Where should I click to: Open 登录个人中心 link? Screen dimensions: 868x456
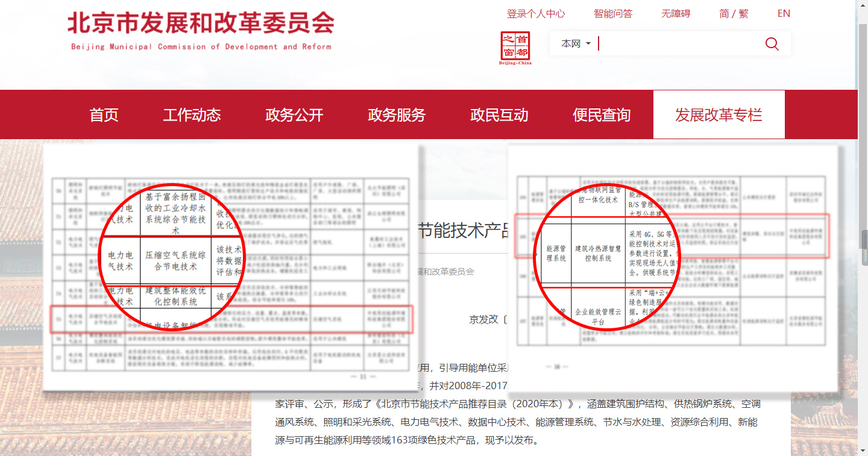tap(536, 13)
